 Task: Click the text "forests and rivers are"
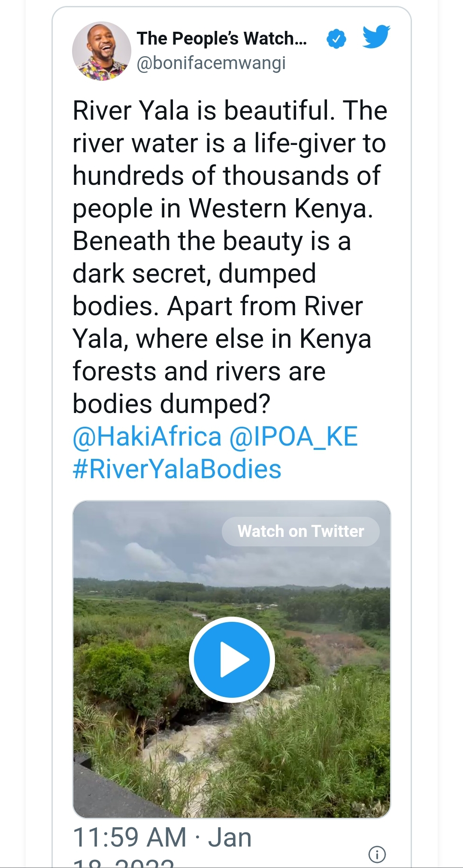(199, 371)
